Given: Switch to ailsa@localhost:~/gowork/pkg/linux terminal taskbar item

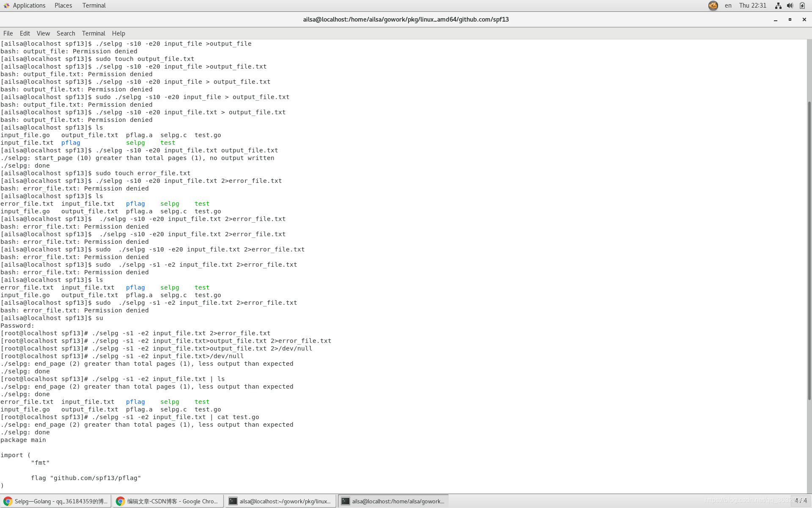Looking at the screenshot, I should (x=280, y=501).
